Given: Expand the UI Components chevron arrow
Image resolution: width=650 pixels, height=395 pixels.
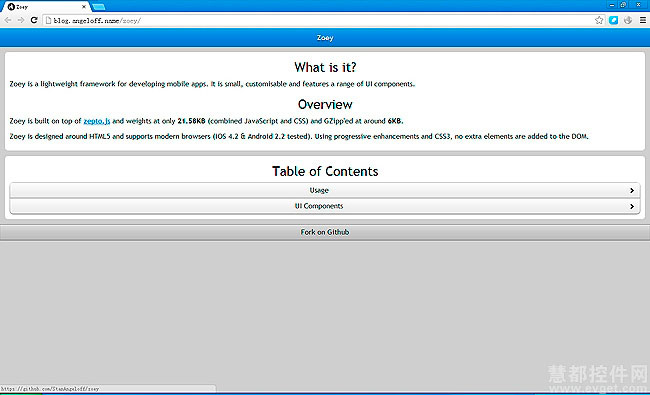Looking at the screenshot, I should point(632,206).
